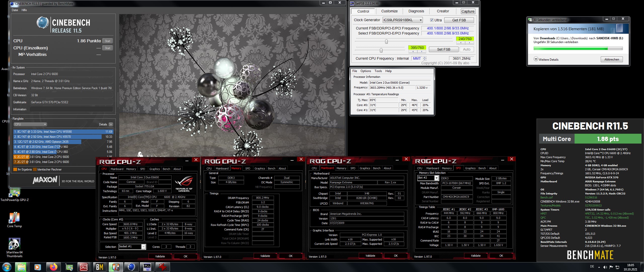Screen dimensions: 644x272
Task: Click Abbrechen in copy dialog
Action: [612, 59]
